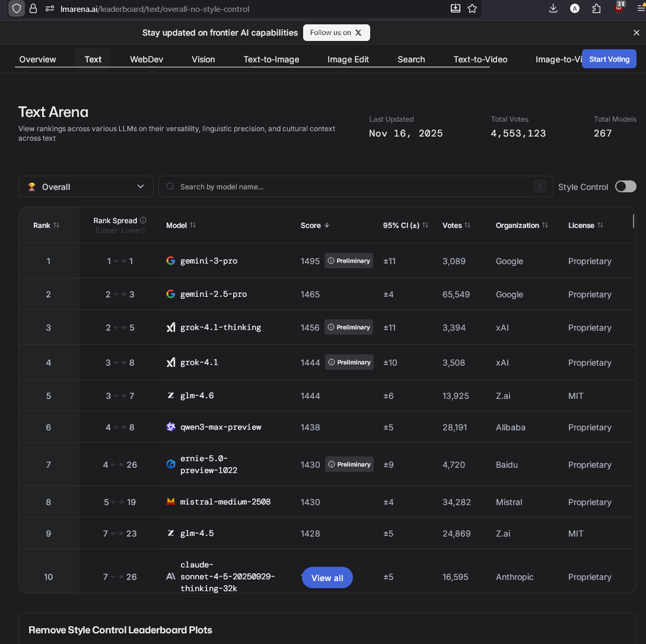Open the qwen3-max-preview model link
The image size is (646, 644).
pos(221,427)
